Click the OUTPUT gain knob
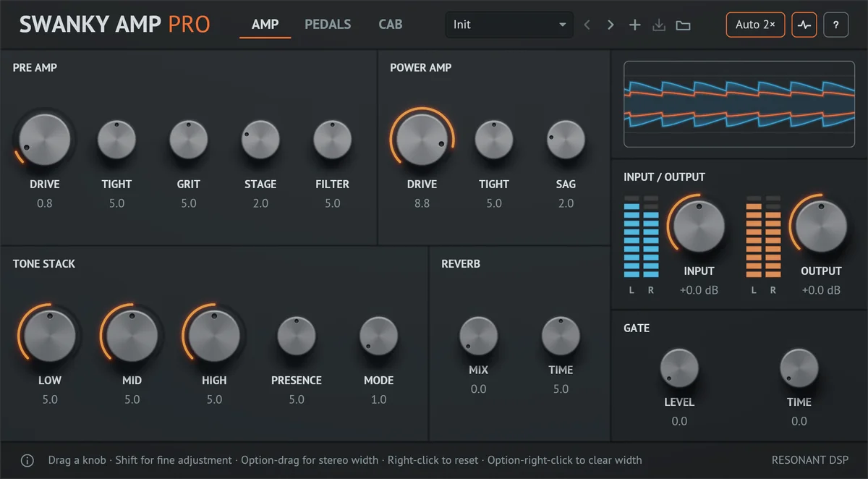This screenshot has height=479, width=868. [821, 226]
